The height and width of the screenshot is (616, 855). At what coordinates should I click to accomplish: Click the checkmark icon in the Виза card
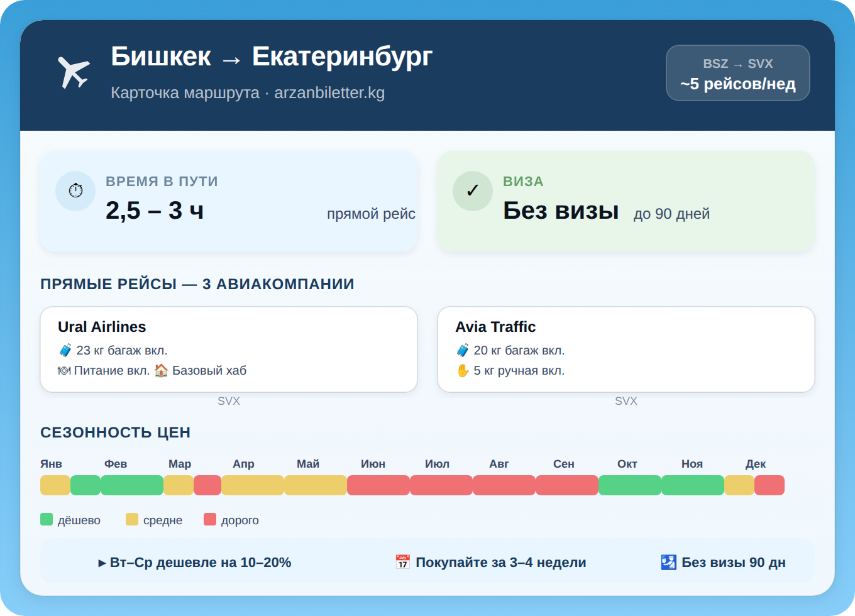(x=473, y=190)
